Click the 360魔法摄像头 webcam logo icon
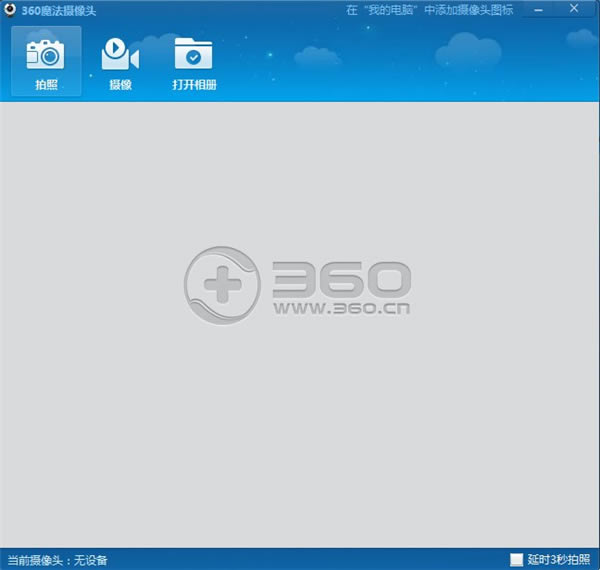The height and width of the screenshot is (570, 600). [x=10, y=9]
